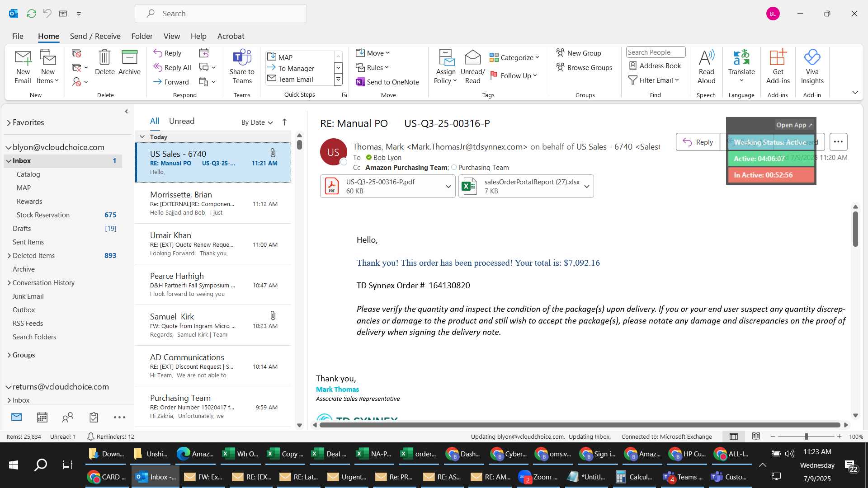
Task: Open the email from Morrissette, Brian
Action: click(213, 203)
